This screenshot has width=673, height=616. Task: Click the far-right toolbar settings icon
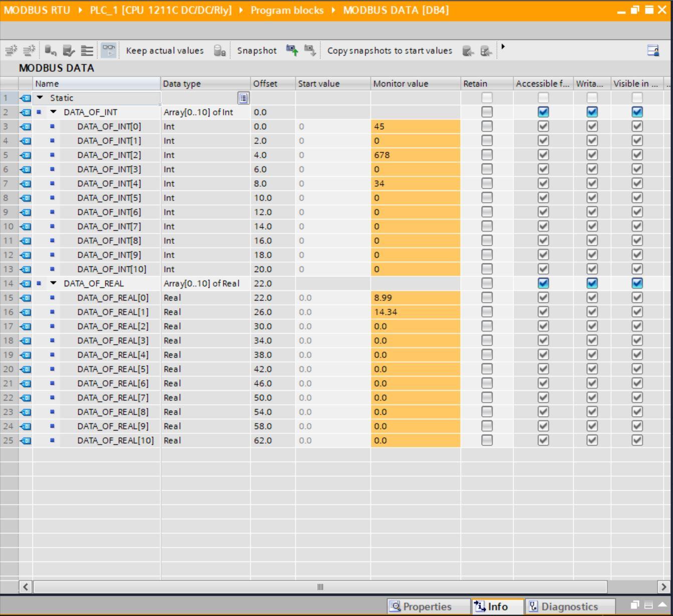(653, 51)
